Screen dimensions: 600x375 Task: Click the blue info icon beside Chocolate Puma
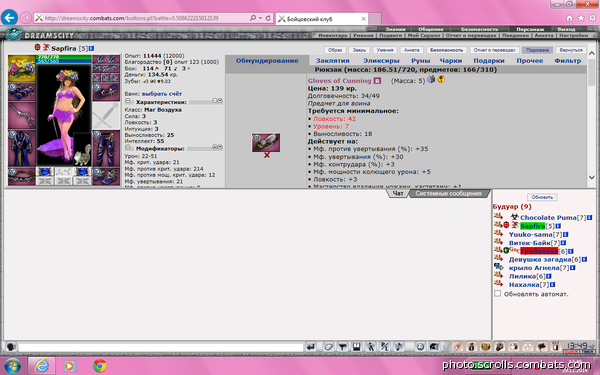[x=590, y=217]
